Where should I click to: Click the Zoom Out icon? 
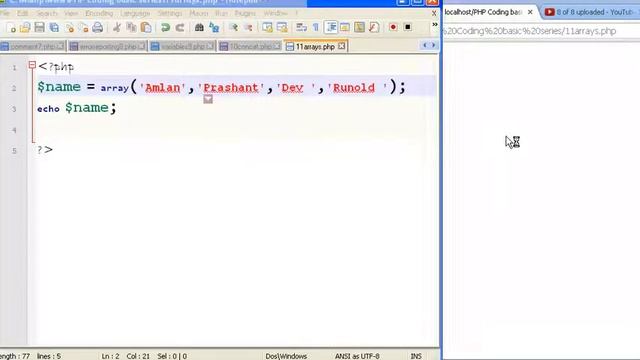pyautogui.click(x=248, y=28)
